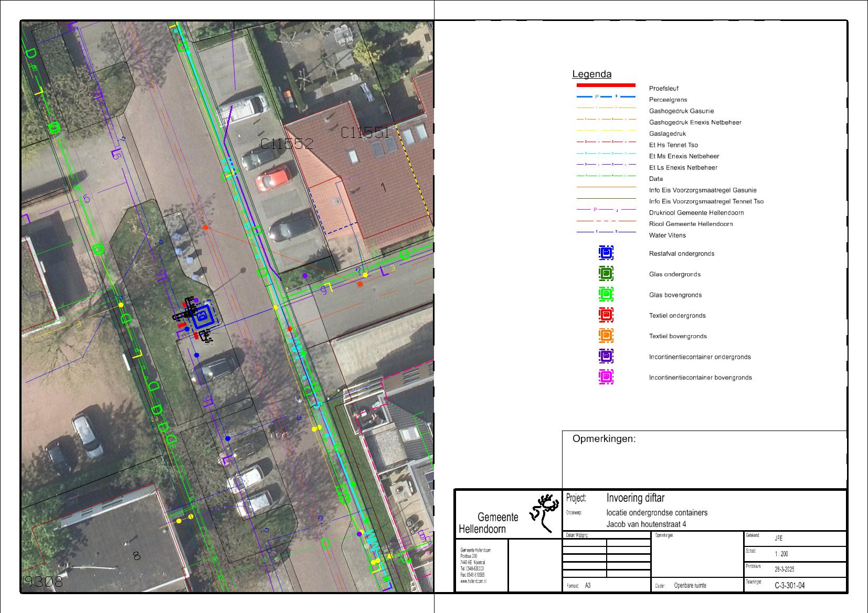Click the blue dashed Perceelgrens legend line
Viewport: 868px width, 613px height.
606,97
